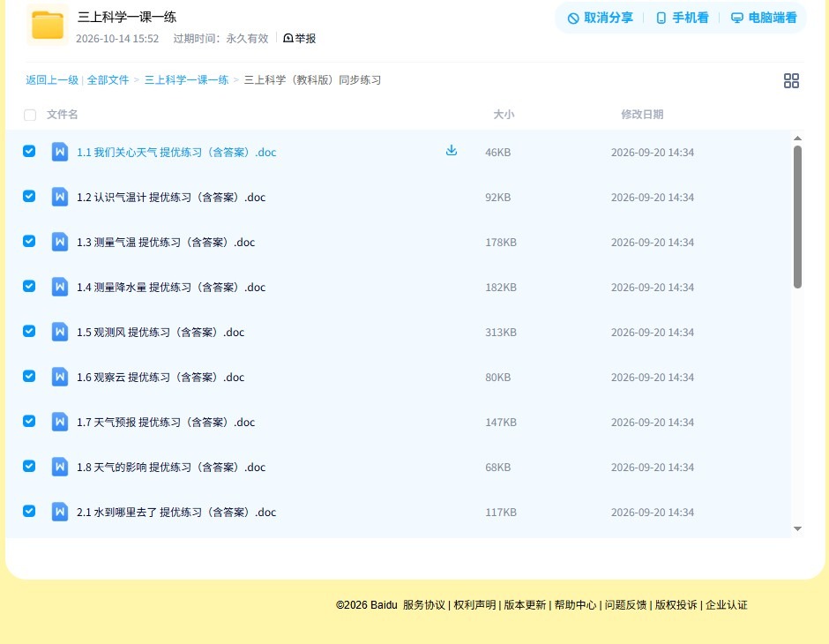Open 1.5 观测风 提优练习 file

161,332
